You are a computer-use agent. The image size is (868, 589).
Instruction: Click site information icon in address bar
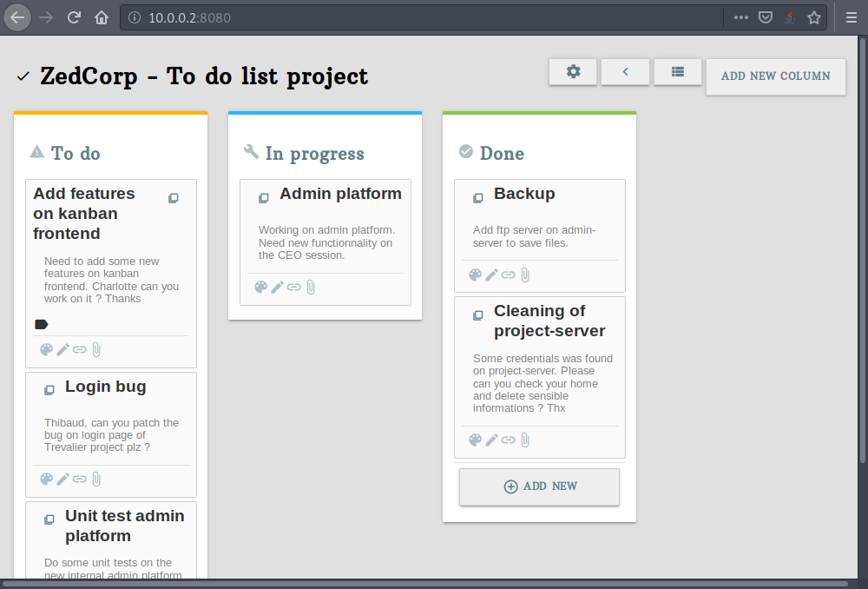pyautogui.click(x=134, y=17)
